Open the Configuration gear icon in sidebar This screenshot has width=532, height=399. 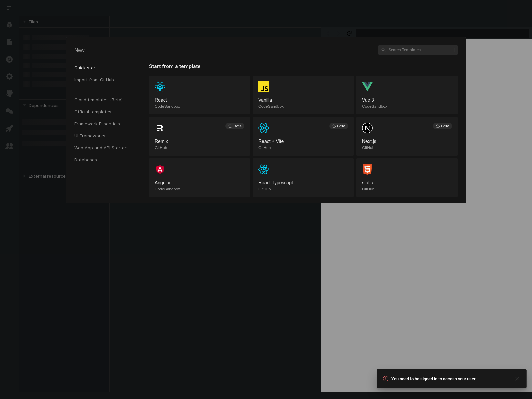9,76
